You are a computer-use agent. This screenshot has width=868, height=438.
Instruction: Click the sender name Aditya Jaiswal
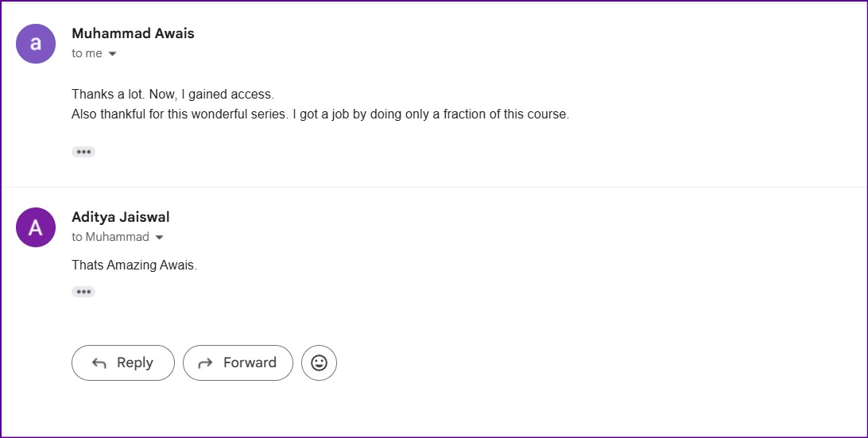click(x=120, y=217)
